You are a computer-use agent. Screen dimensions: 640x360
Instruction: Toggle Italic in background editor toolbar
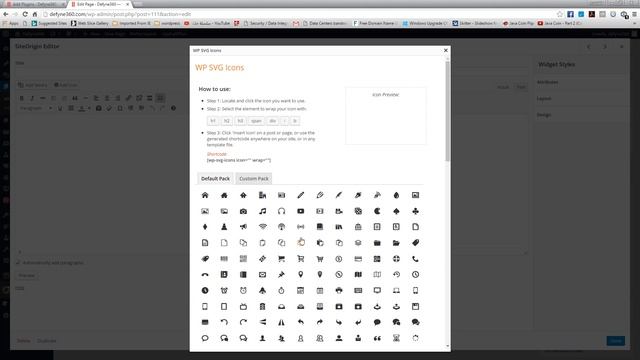(32, 98)
